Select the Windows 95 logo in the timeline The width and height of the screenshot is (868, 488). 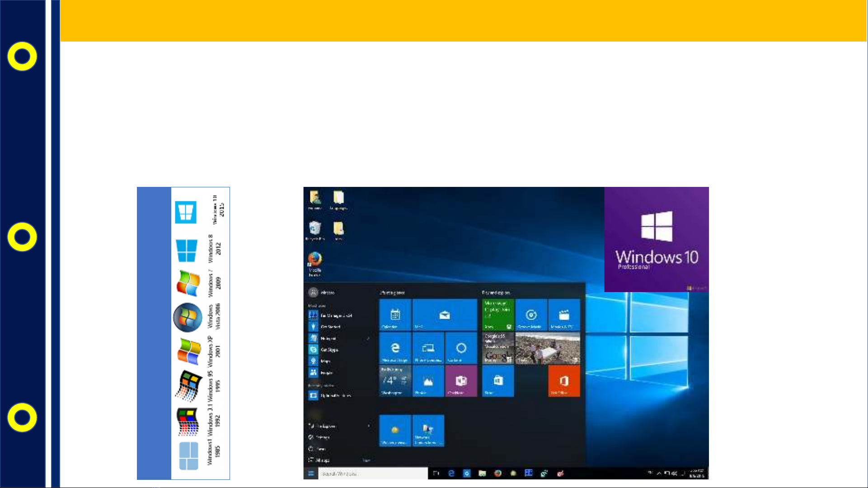click(188, 386)
